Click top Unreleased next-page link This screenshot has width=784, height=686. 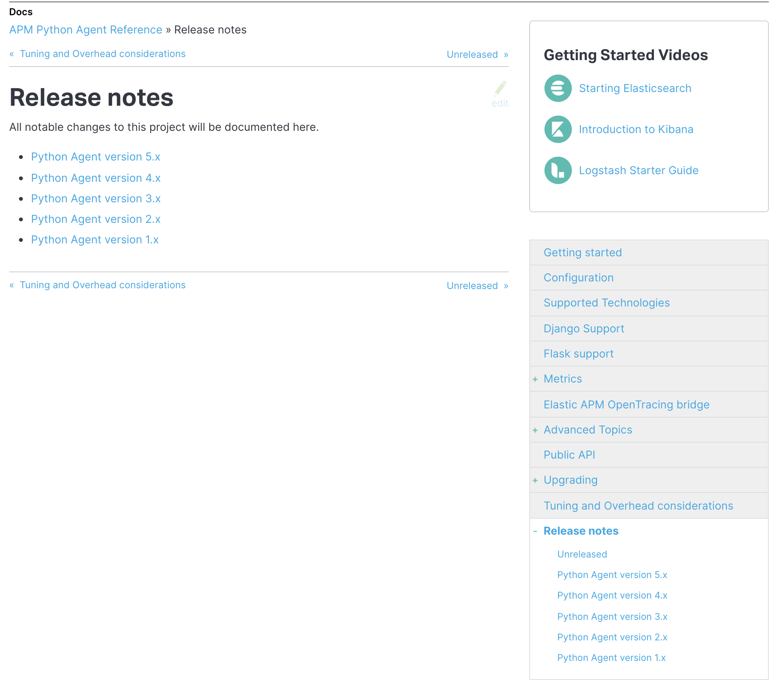tap(472, 54)
